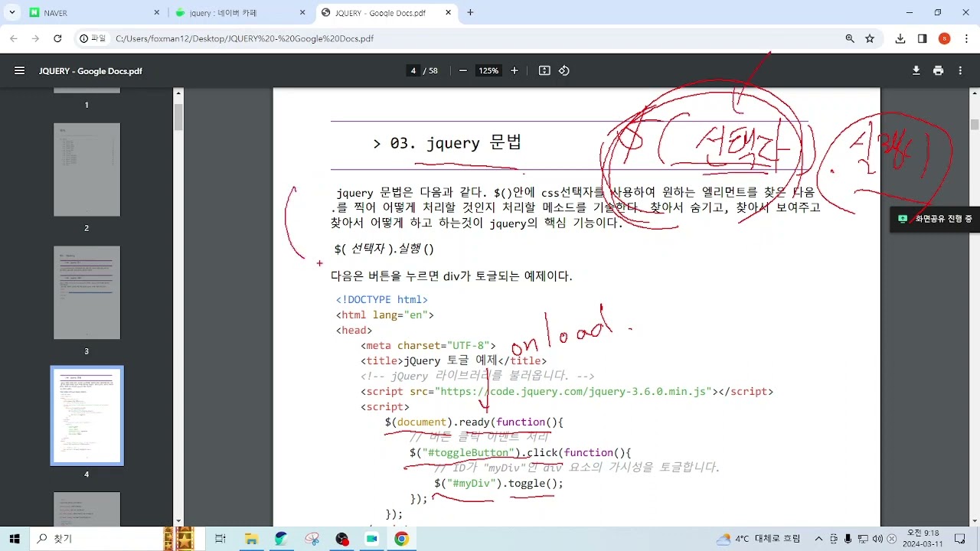The height and width of the screenshot is (551, 980).
Task: Close the jquery 네이버 카페 tab
Action: click(x=302, y=13)
